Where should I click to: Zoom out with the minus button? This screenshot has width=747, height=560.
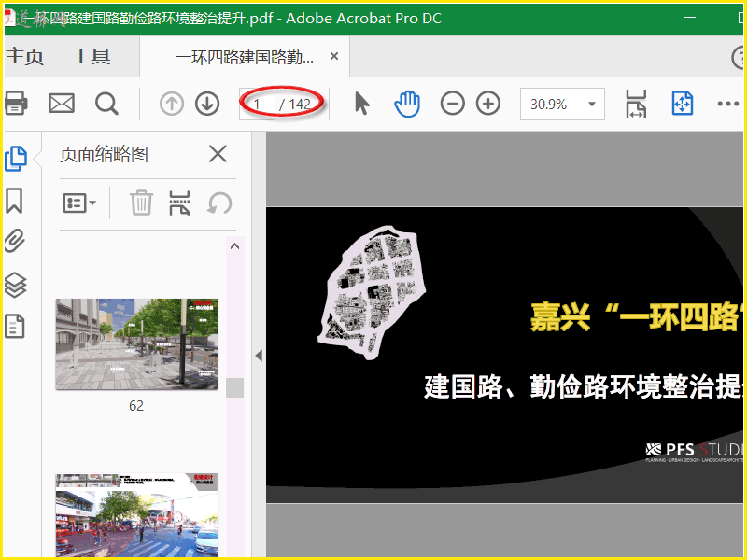click(x=453, y=104)
